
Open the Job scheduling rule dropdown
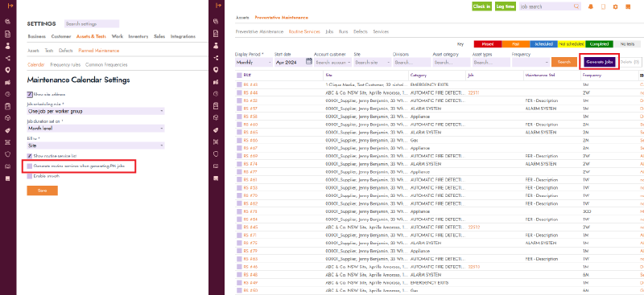coord(96,111)
